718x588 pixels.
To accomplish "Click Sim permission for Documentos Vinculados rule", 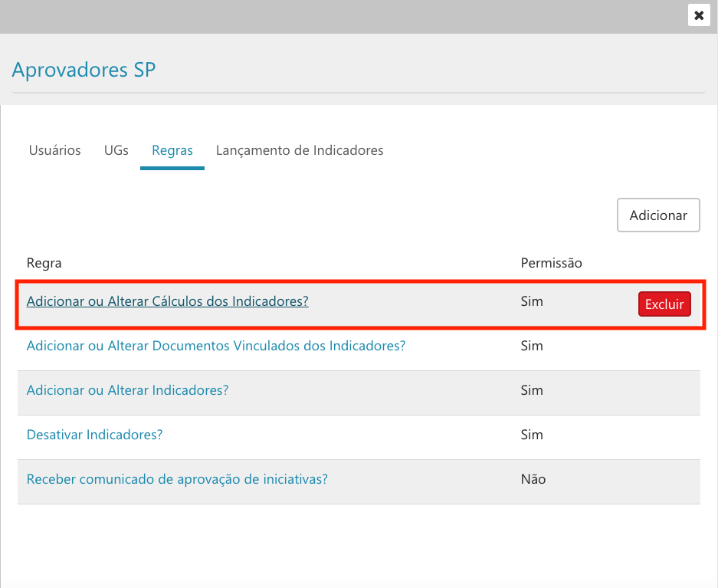I will 532,346.
